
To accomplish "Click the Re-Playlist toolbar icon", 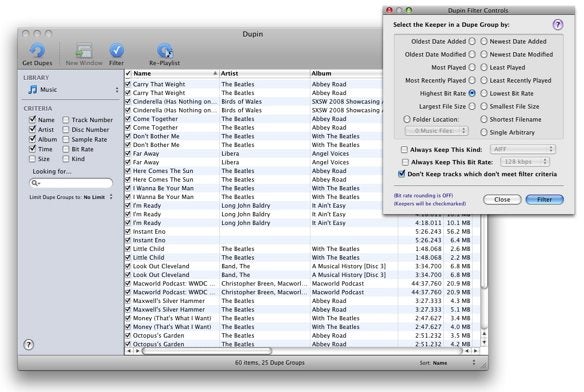I will tap(165, 51).
